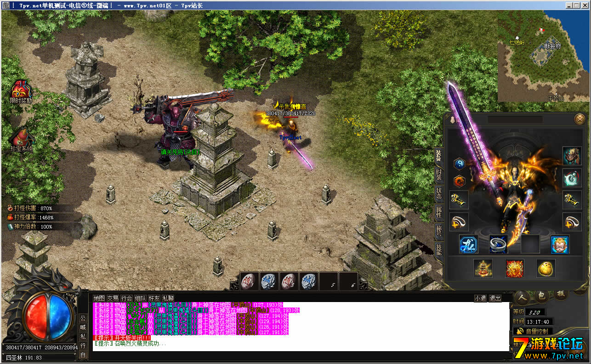Click the empty equipment slot
Image resolution: width=591 pixels, height=364 pixels.
(530, 244)
